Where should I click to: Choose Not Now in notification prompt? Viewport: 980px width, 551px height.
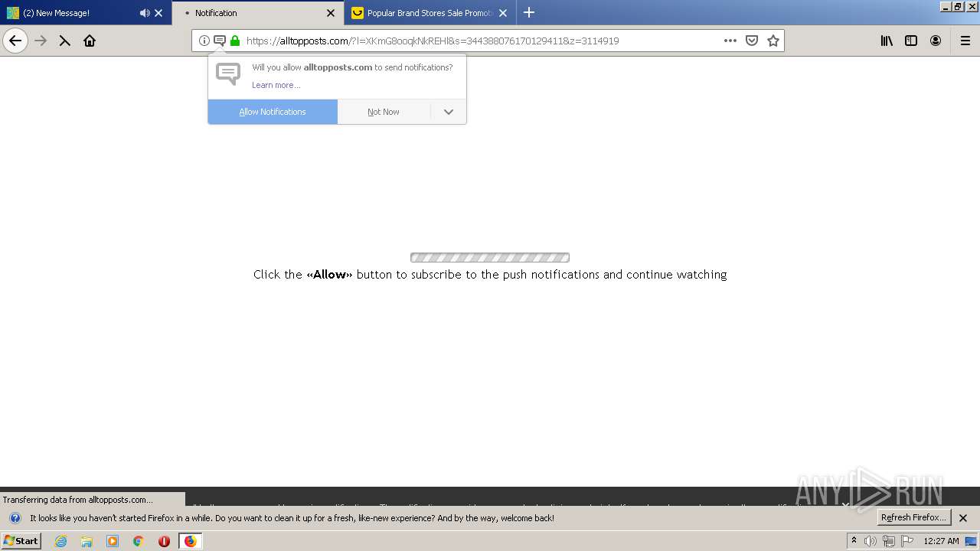(384, 112)
